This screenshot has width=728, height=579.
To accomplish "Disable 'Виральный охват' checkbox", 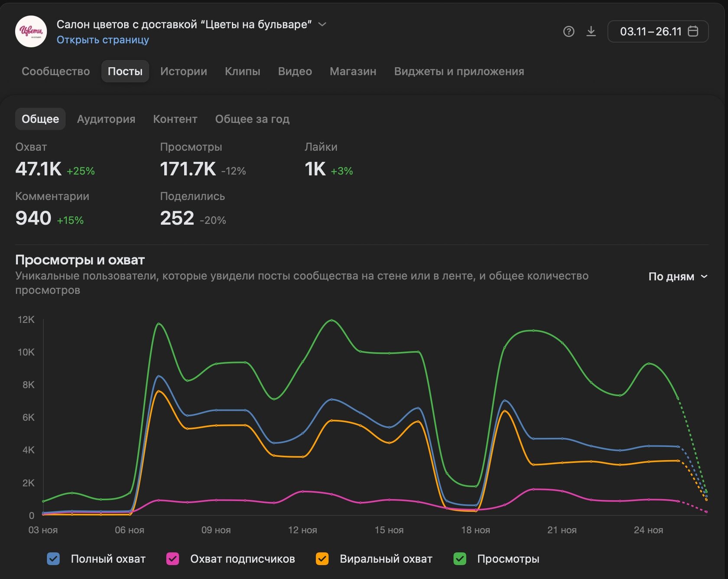I will click(x=322, y=559).
